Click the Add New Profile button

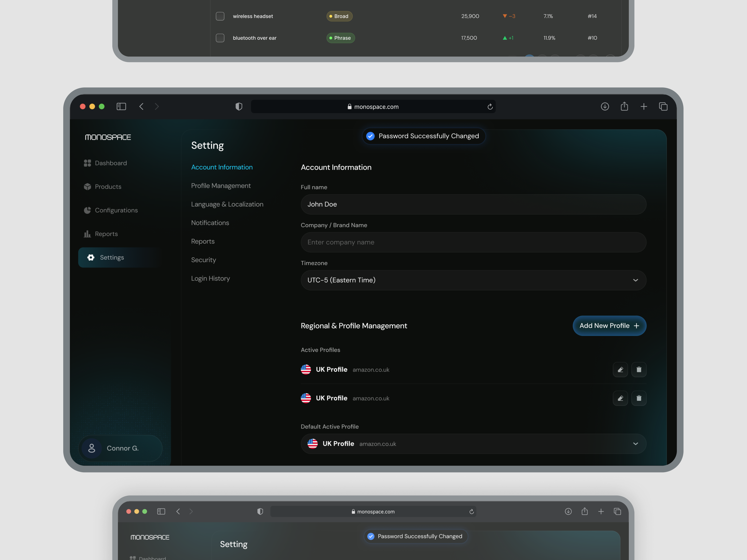point(610,326)
